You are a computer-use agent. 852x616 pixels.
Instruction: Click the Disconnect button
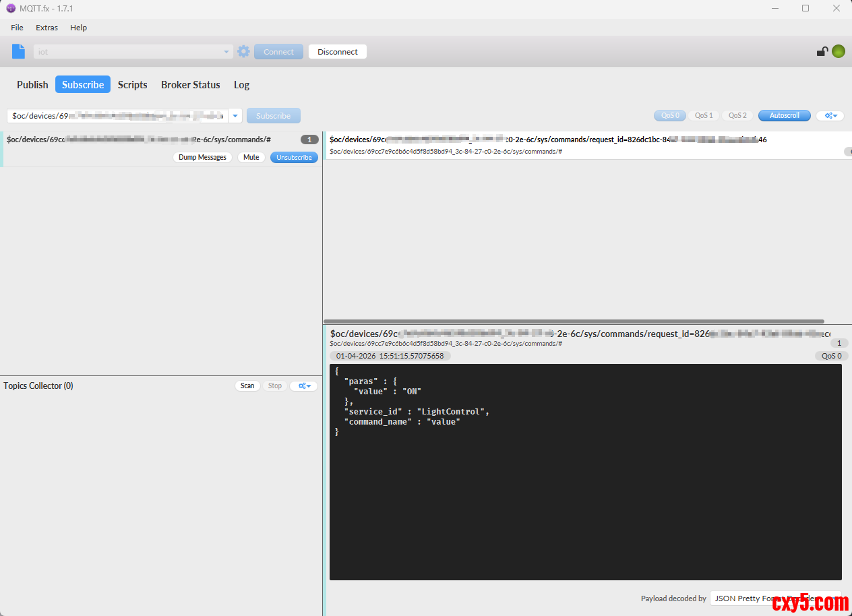337,52
